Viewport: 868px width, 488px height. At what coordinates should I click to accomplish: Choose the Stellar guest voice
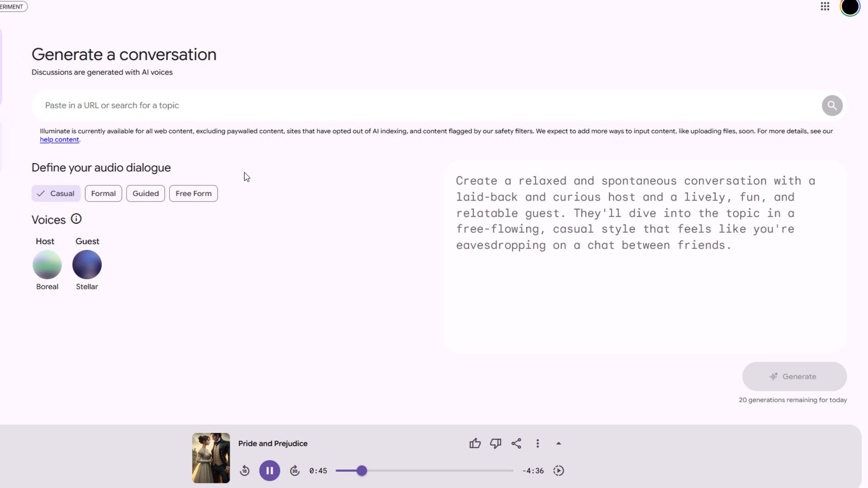coord(87,264)
